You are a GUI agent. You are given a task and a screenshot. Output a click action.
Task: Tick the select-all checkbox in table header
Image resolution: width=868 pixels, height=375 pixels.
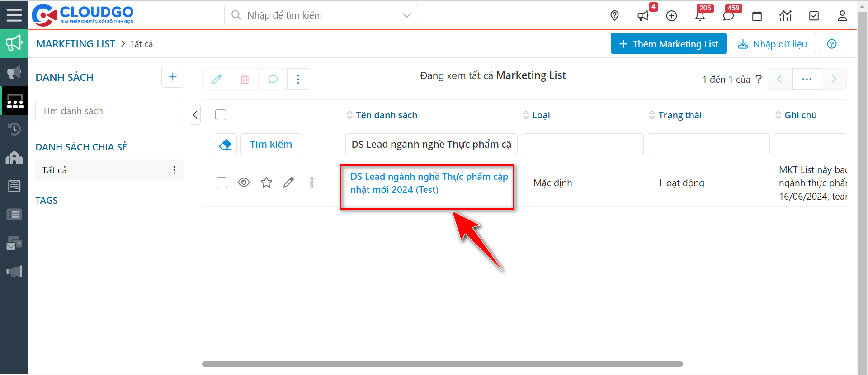(221, 115)
